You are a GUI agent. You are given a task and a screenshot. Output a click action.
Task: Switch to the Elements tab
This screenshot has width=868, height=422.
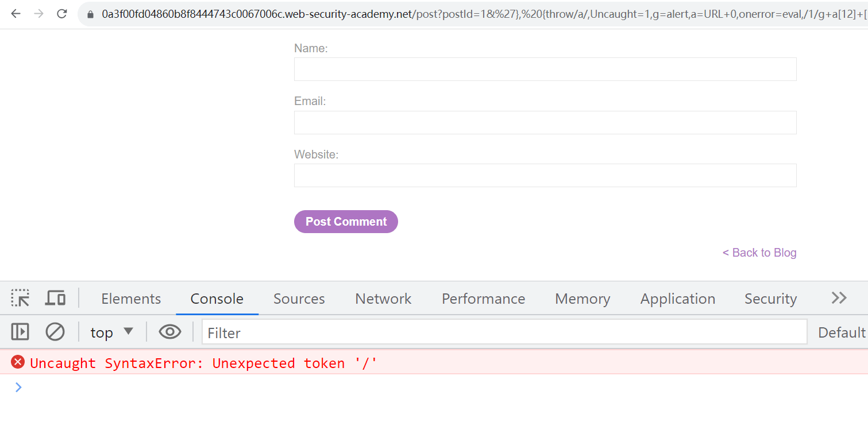click(131, 299)
